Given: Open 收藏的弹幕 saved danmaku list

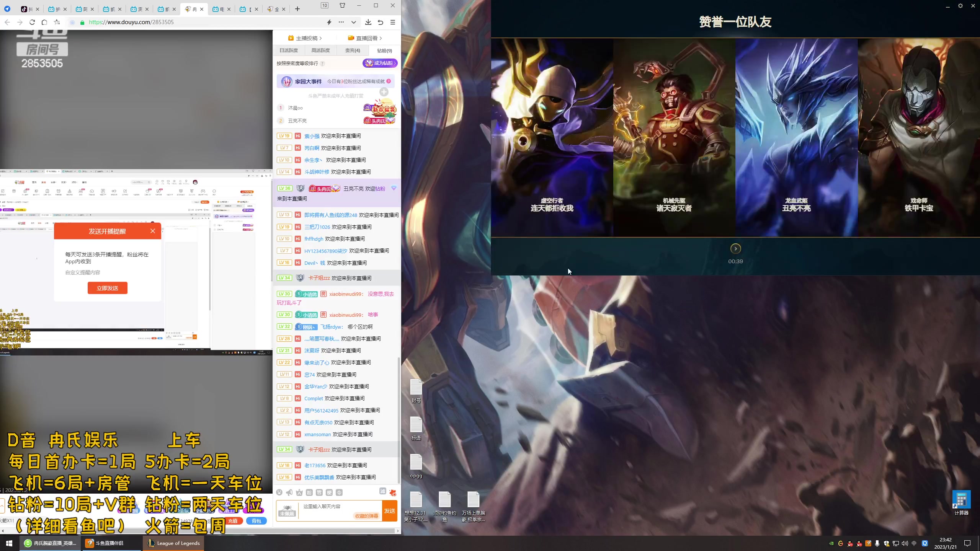Looking at the screenshot, I should pyautogui.click(x=366, y=516).
